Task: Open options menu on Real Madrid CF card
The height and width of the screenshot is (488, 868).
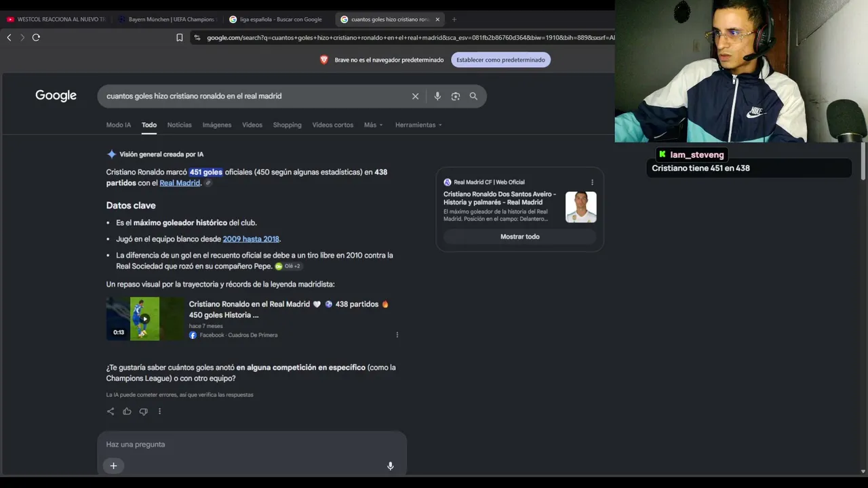Action: tap(592, 182)
